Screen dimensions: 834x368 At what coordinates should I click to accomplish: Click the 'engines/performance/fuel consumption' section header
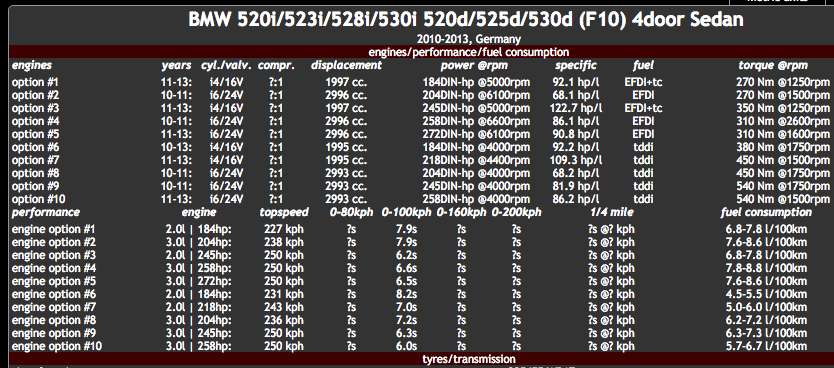pos(469,52)
